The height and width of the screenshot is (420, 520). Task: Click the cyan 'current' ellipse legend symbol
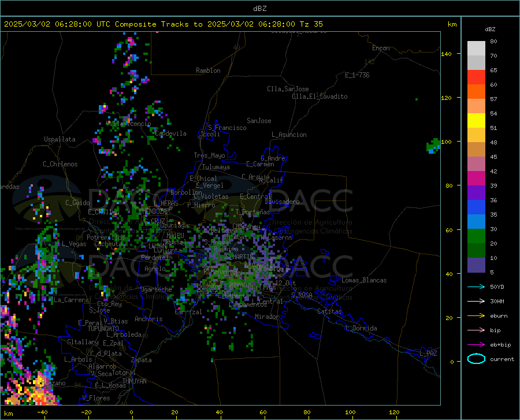(476, 359)
